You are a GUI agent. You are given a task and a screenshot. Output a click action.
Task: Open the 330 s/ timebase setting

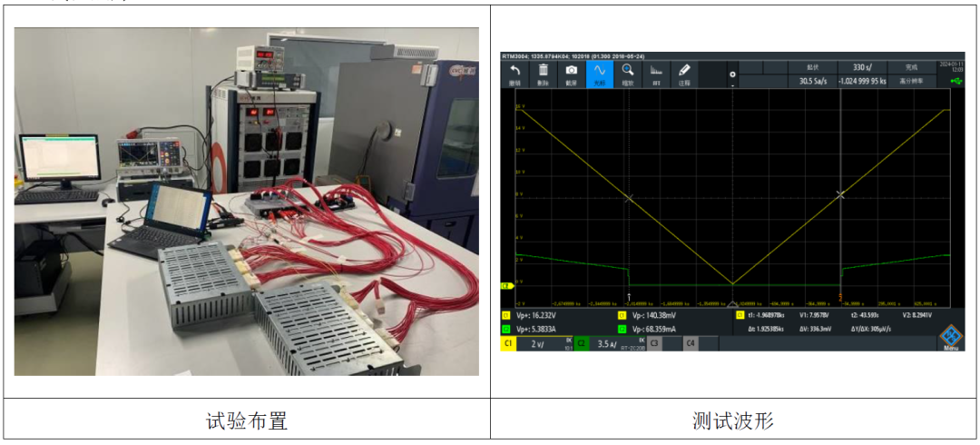861,67
